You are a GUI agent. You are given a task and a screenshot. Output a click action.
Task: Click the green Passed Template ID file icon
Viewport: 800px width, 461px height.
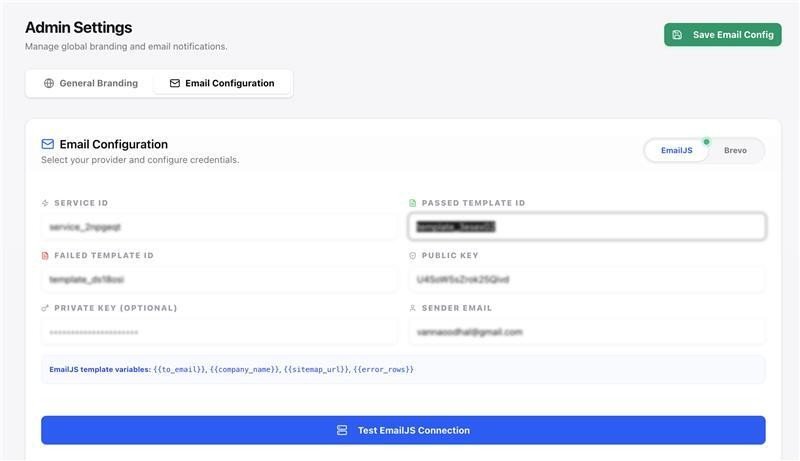412,203
